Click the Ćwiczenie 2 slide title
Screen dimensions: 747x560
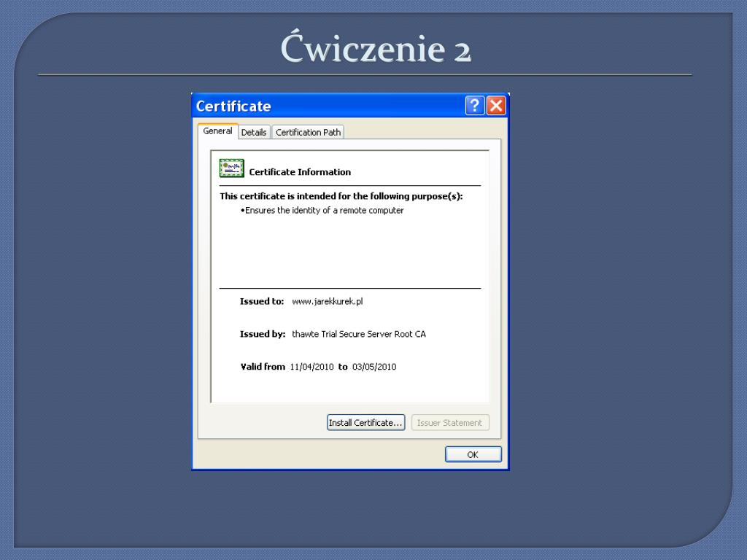pos(376,47)
